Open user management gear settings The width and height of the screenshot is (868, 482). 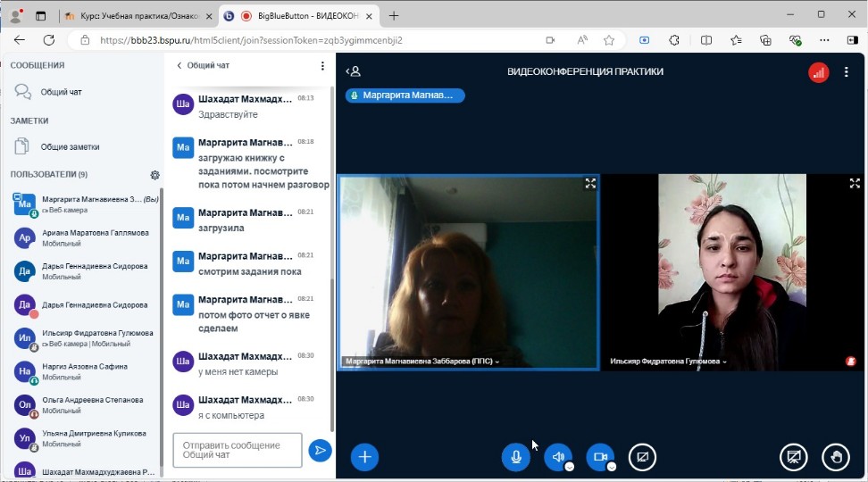coord(154,175)
